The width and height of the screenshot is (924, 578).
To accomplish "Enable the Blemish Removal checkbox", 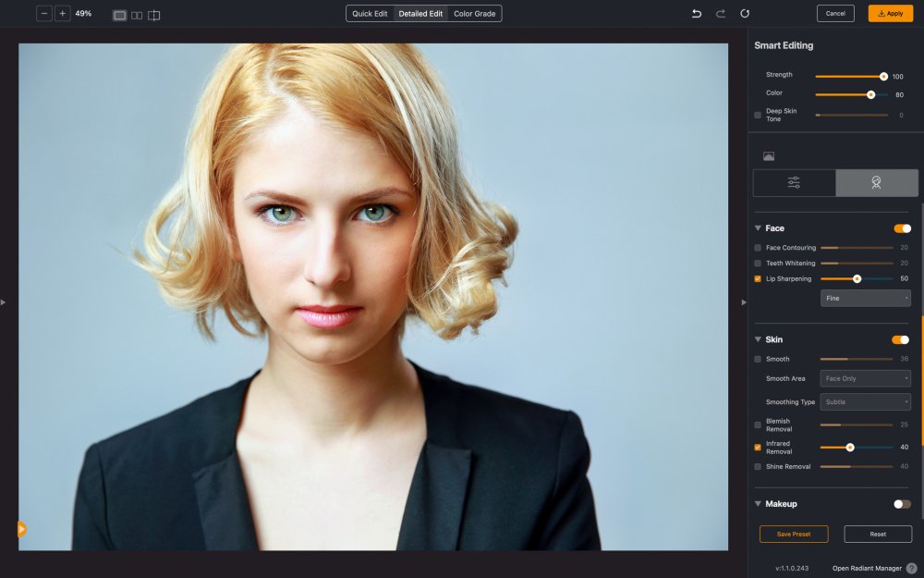I will (x=758, y=424).
